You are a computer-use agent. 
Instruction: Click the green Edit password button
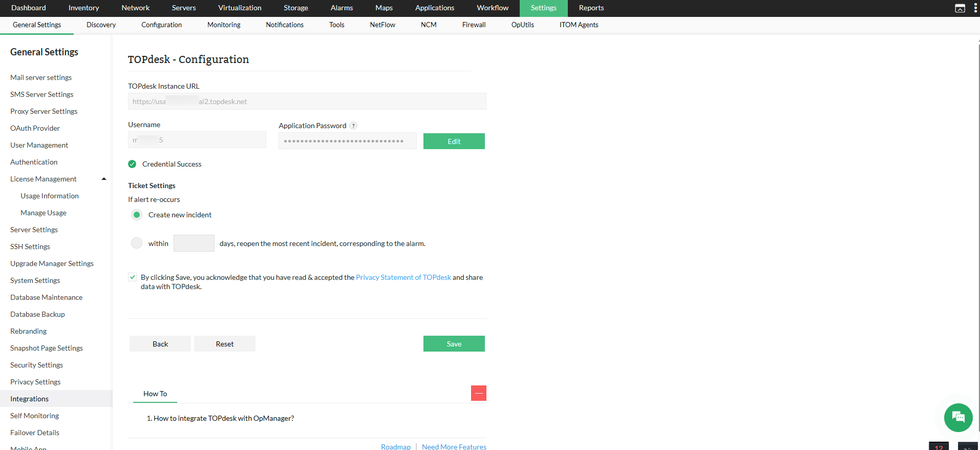click(454, 141)
